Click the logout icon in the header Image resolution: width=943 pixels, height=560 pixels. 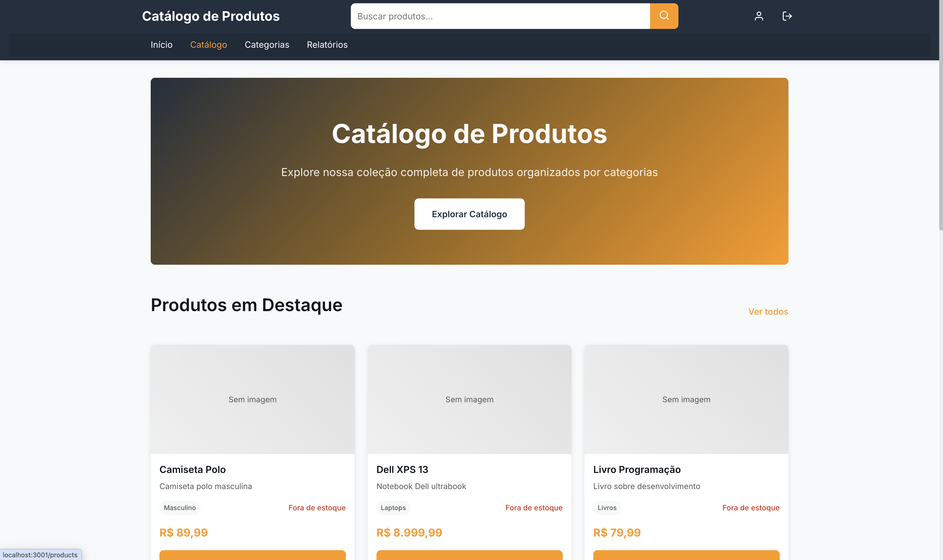coord(787,16)
